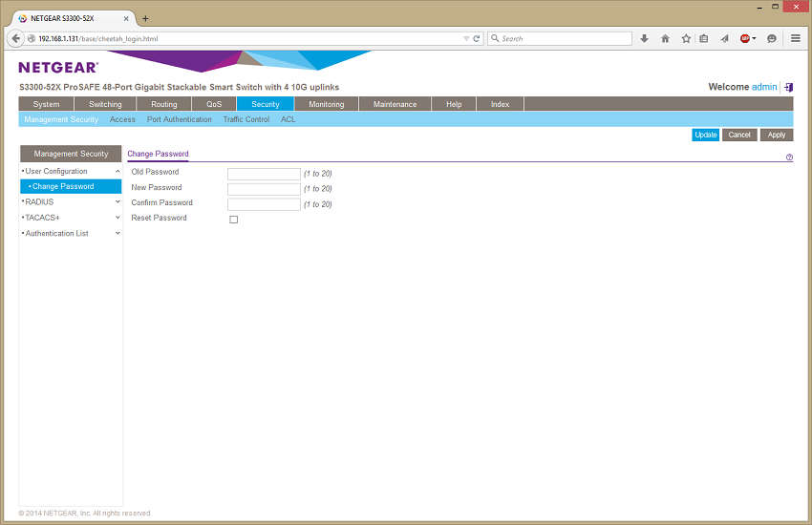
Task: Select the Security menu tab
Action: [x=266, y=104]
